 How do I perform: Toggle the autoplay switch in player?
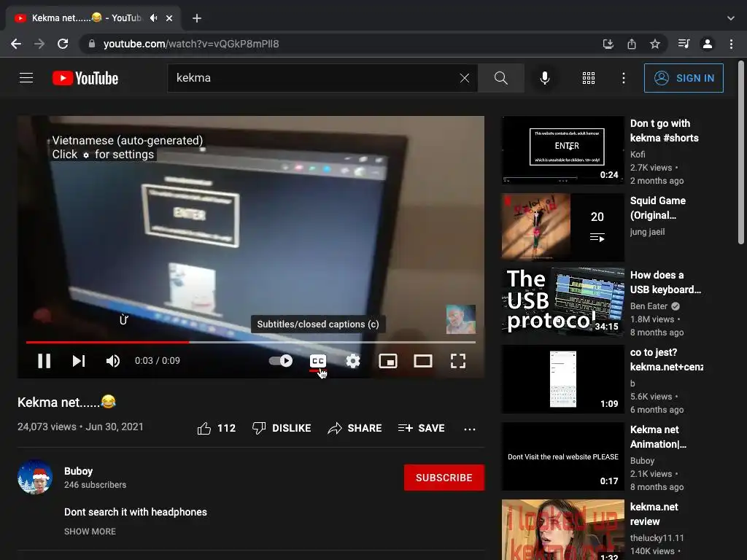pyautogui.click(x=281, y=361)
